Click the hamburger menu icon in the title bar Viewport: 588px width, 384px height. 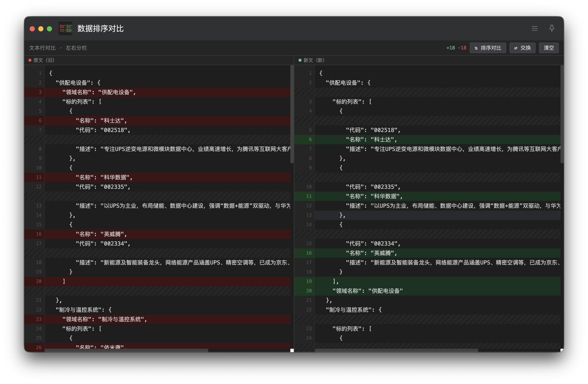535,28
